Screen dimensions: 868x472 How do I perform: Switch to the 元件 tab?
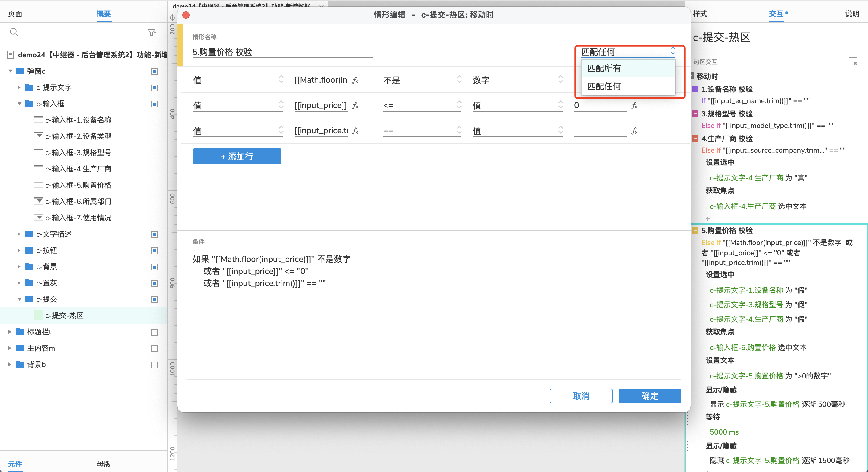click(15, 464)
